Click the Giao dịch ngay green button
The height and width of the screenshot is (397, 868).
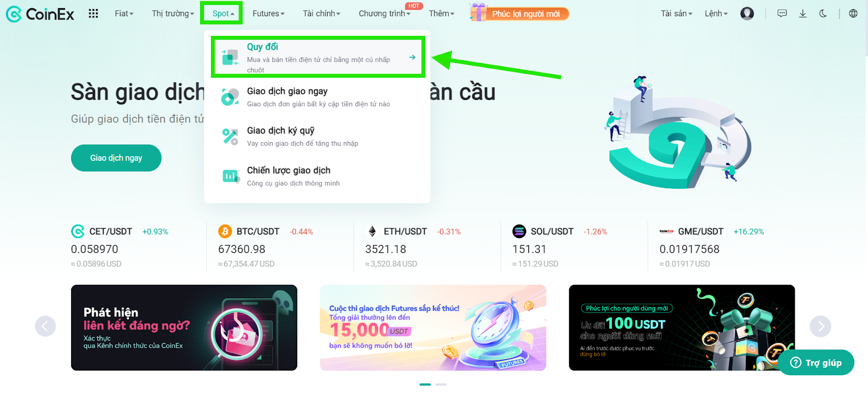click(116, 158)
